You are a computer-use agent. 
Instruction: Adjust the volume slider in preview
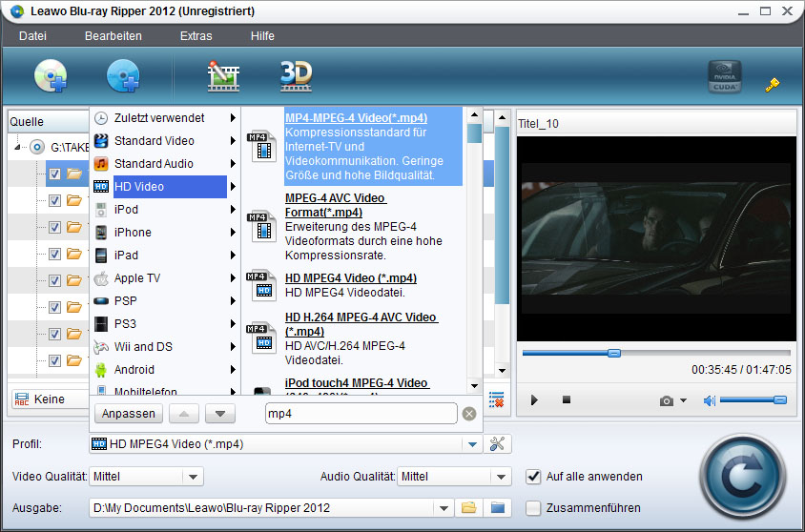click(x=753, y=400)
